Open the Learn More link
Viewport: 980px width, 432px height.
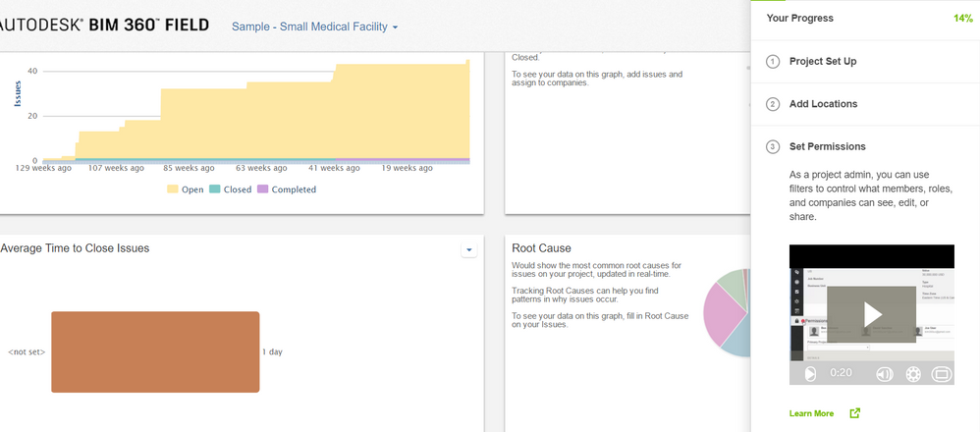(x=811, y=413)
